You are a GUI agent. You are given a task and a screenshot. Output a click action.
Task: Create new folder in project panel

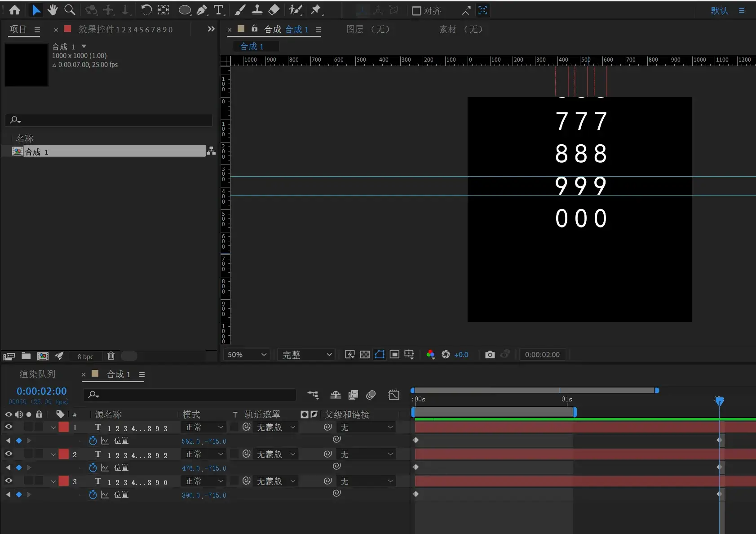[26, 356]
